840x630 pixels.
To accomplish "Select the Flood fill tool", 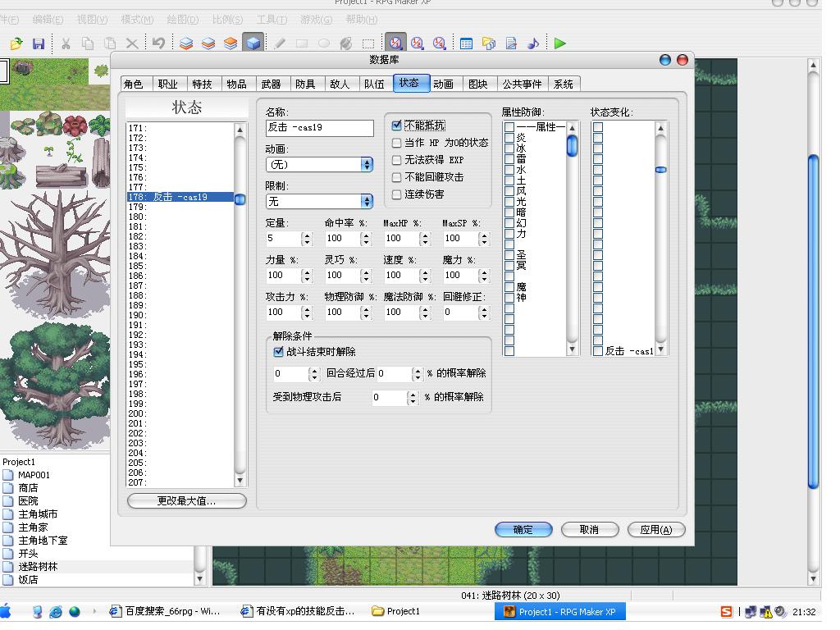I will [x=346, y=43].
